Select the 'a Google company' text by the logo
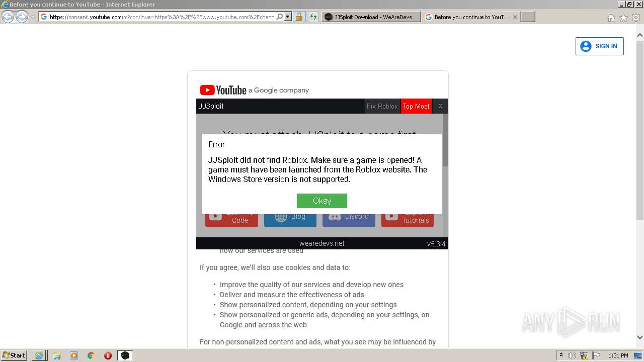Viewport: 644px width, 362px height. 279,90
